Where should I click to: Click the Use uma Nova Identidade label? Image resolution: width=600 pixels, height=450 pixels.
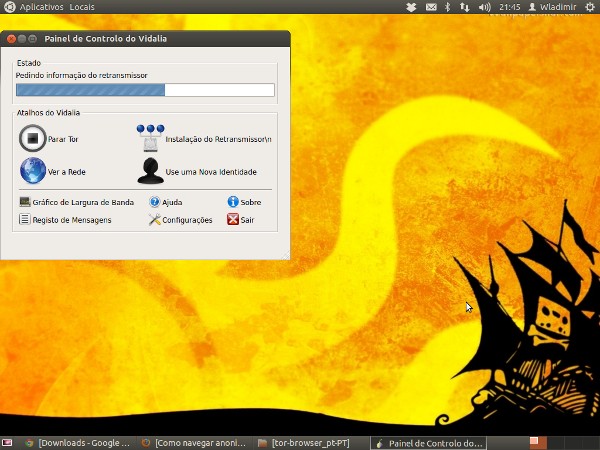click(x=211, y=172)
